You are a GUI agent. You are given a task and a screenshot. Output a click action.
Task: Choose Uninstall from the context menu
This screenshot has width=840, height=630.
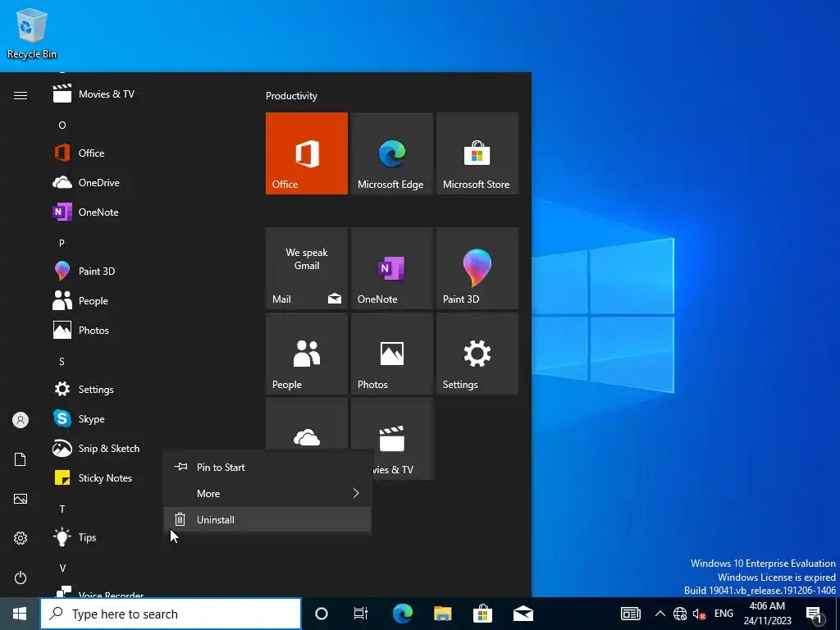click(267, 519)
